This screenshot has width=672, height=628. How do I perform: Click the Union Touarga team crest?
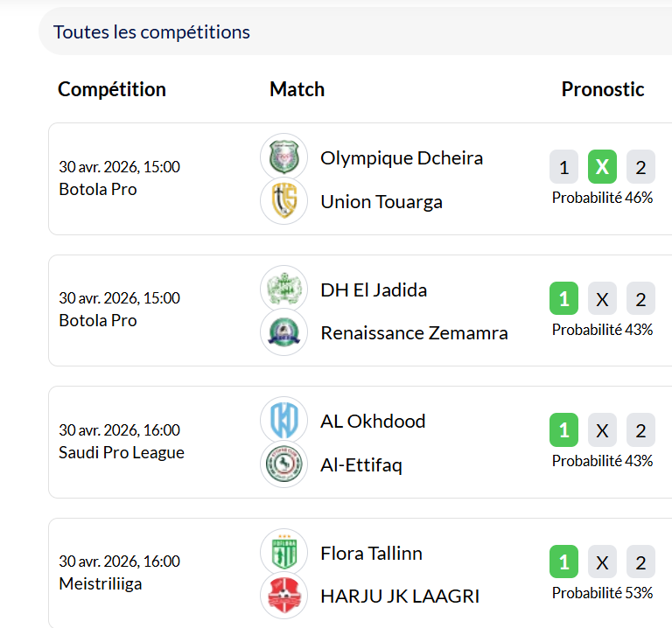tap(284, 201)
